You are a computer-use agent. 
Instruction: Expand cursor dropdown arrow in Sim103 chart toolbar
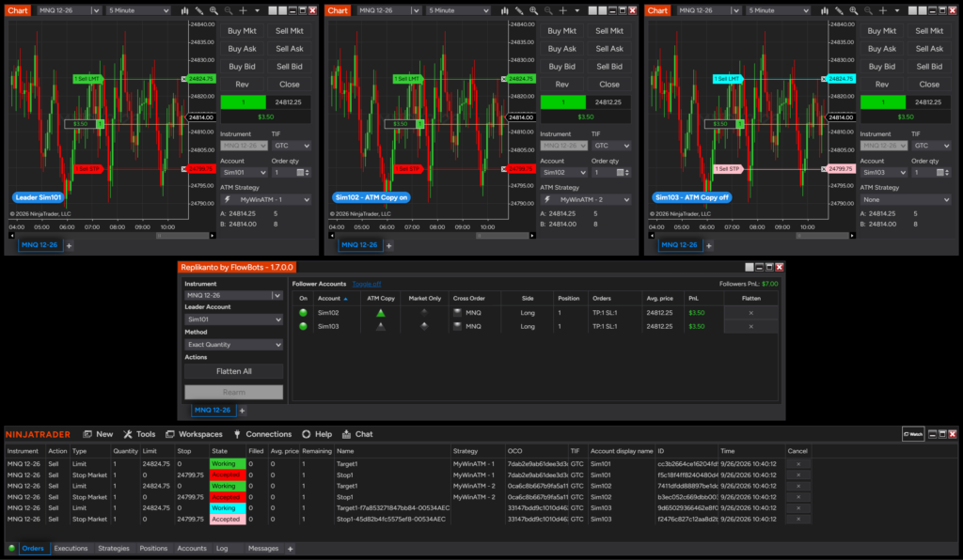click(x=897, y=10)
